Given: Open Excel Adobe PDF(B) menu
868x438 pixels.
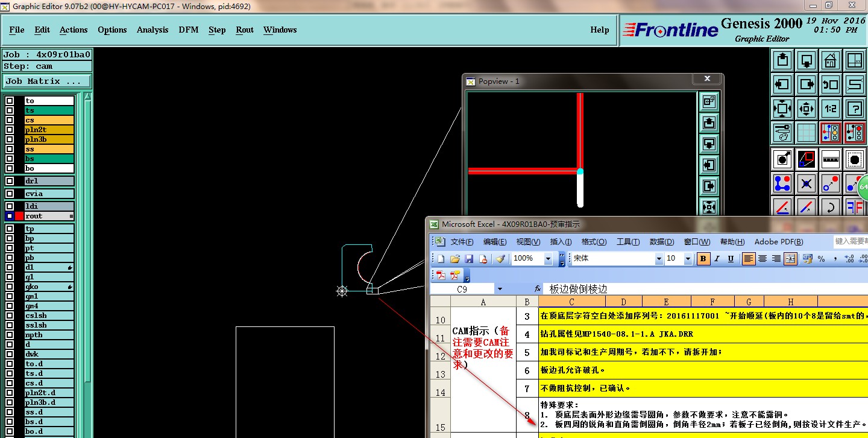Looking at the screenshot, I should click(x=779, y=242).
